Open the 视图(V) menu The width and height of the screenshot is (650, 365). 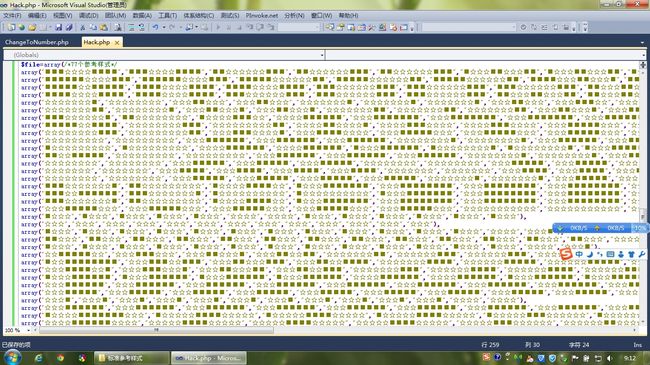tap(63, 15)
